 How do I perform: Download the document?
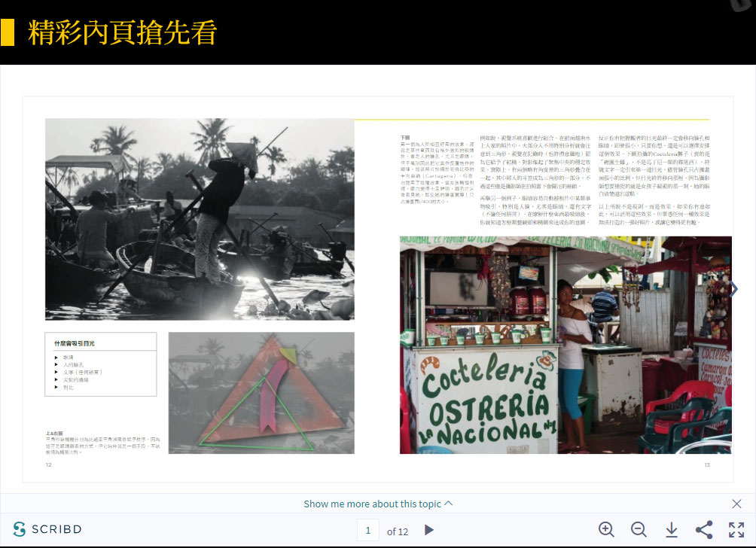click(x=672, y=530)
